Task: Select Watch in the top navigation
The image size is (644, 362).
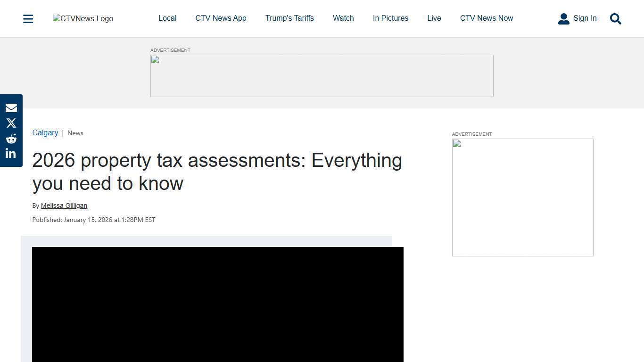Action: tap(343, 18)
